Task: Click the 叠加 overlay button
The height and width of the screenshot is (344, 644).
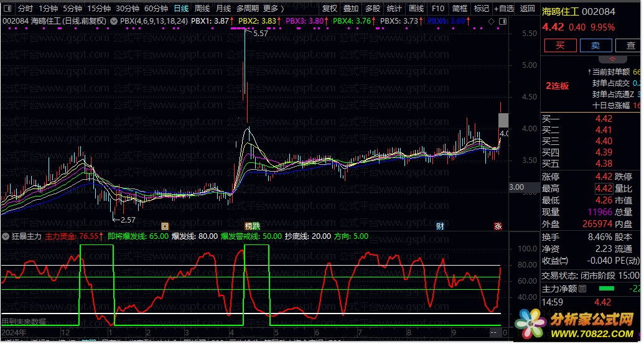Action: click(351, 9)
